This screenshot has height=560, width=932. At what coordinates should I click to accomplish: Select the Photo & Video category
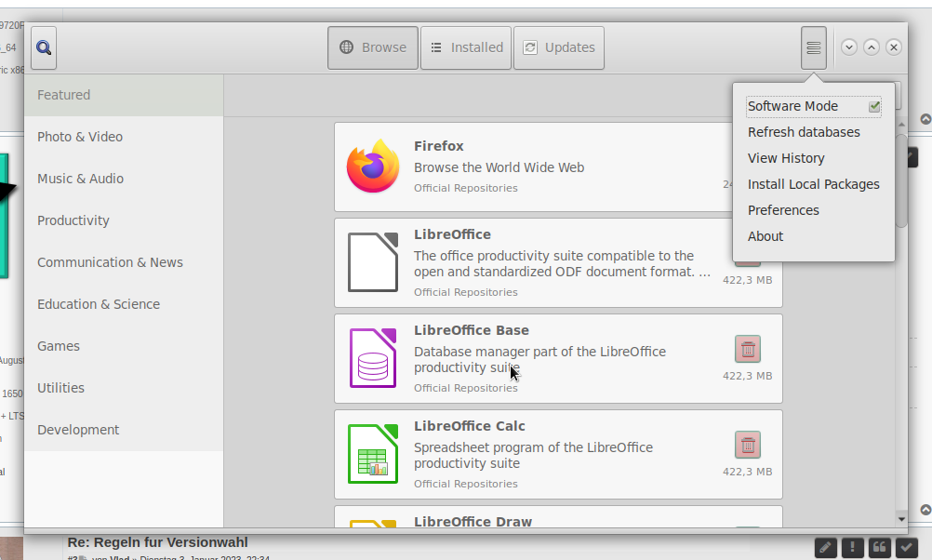point(80,137)
